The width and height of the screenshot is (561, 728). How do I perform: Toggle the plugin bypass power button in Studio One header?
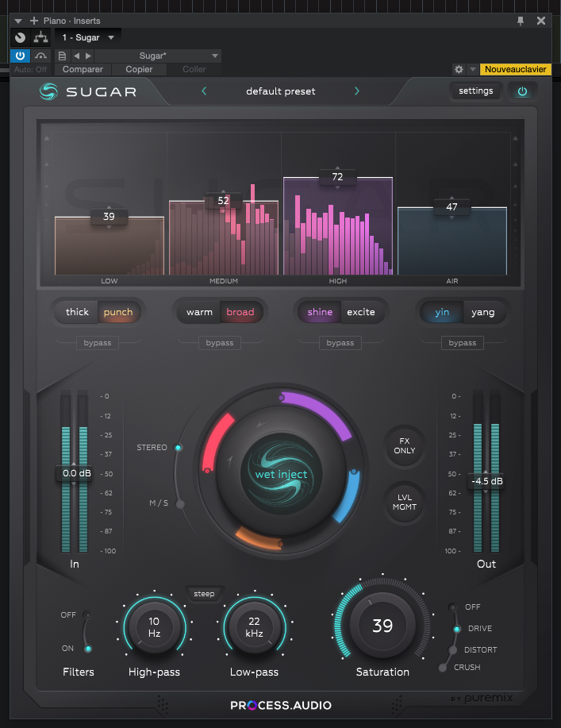[20, 56]
